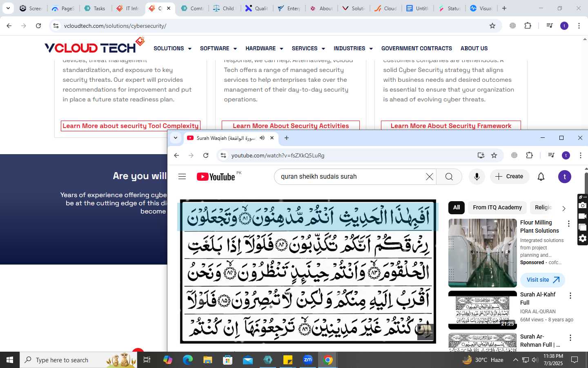
Task: Open Government Contracts menu item
Action: click(416, 48)
